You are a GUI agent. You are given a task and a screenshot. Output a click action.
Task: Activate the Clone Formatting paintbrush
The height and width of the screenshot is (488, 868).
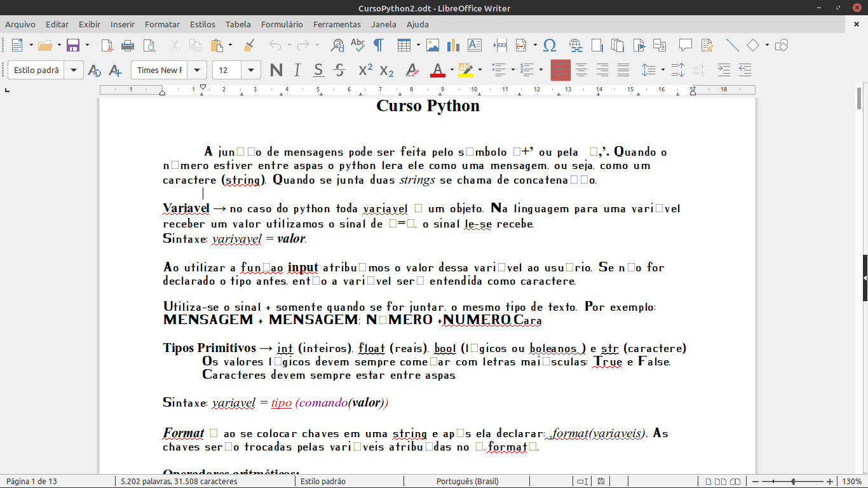249,45
